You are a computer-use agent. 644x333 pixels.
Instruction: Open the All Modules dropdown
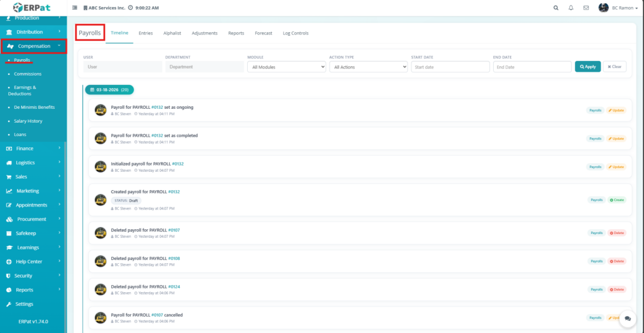[x=286, y=67]
